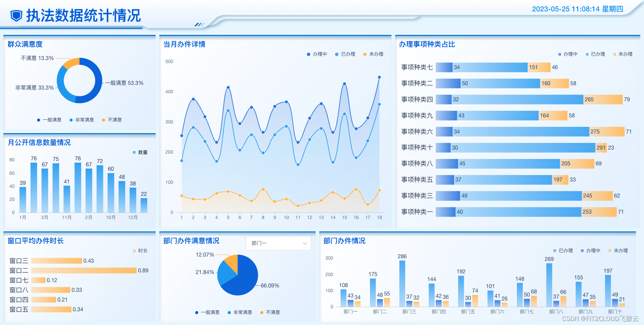Click the 数量 legend icon above 月公开信息数量情况 chart
Viewport: 644px width, 325px height.
[134, 152]
